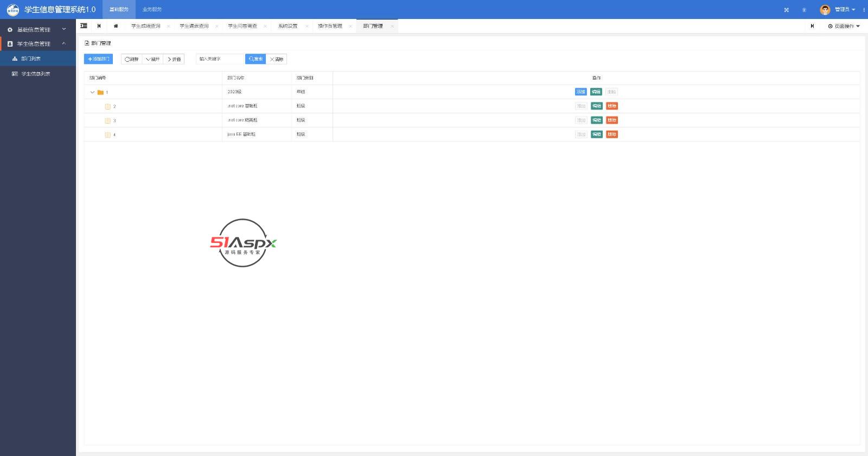Screen dimensions: 868x456
Task: Focus the 输入关键字 keyword input field
Action: [x=220, y=59]
